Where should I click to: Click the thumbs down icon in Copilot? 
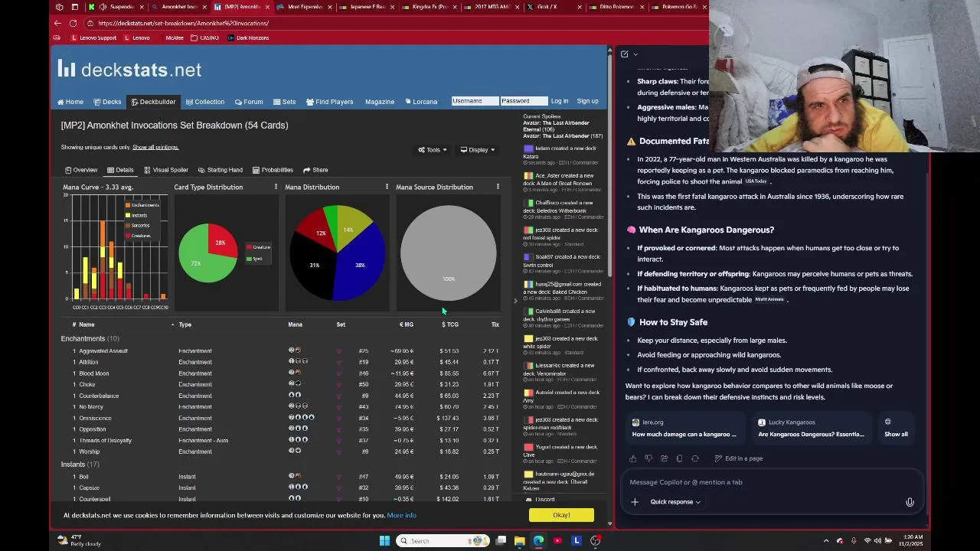648,458
